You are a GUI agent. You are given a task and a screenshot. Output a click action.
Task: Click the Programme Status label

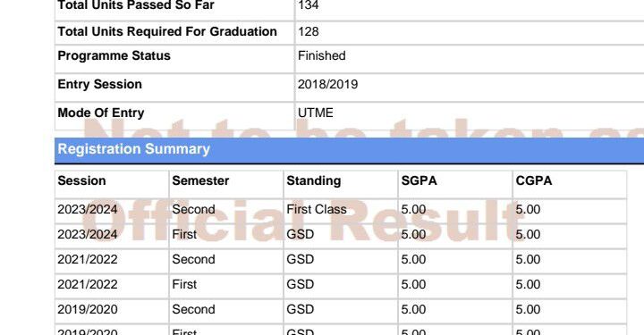click(x=114, y=55)
